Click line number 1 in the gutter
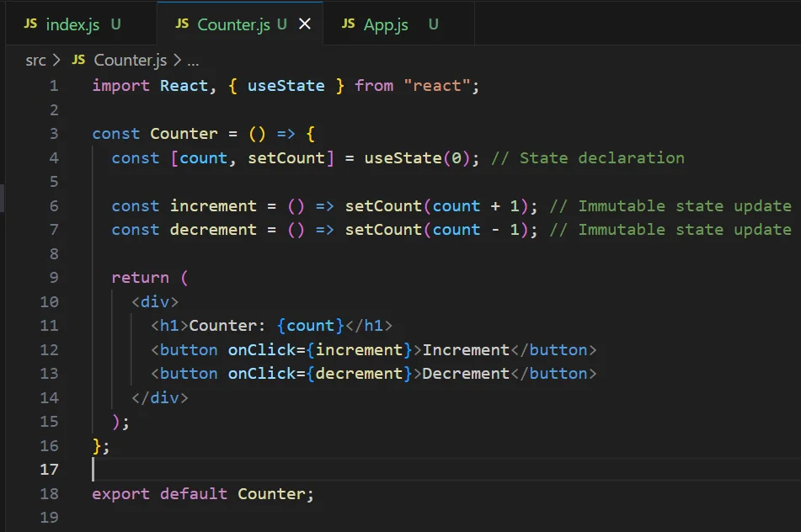Screen dimensions: 801x532 click(54, 86)
